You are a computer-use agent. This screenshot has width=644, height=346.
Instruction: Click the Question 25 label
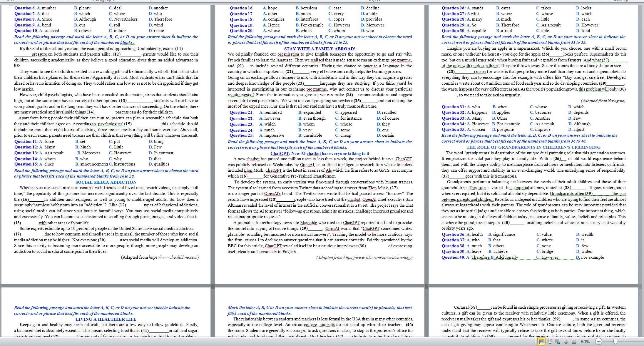(242, 135)
